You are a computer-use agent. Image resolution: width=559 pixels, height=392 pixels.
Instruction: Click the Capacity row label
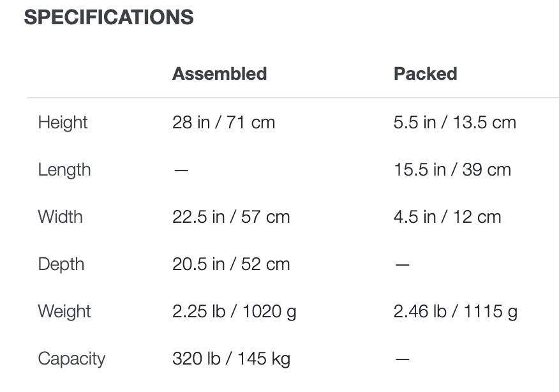pyautogui.click(x=71, y=359)
